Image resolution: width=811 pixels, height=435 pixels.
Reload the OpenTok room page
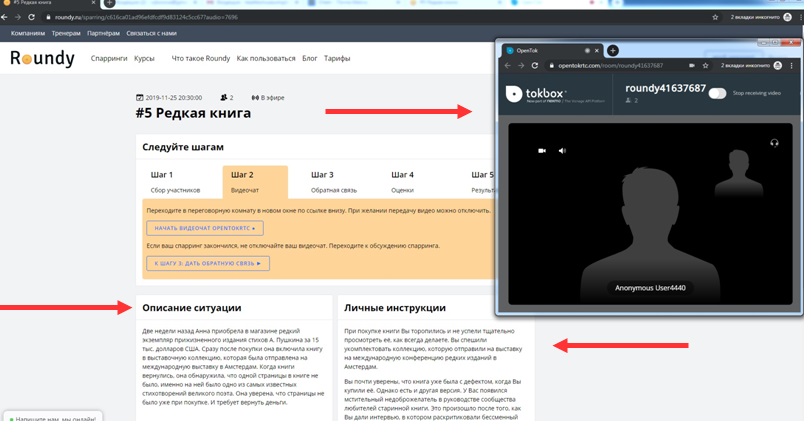click(535, 66)
